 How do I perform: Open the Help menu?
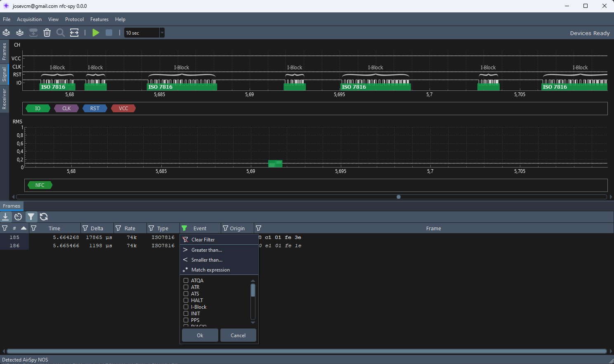click(x=120, y=19)
